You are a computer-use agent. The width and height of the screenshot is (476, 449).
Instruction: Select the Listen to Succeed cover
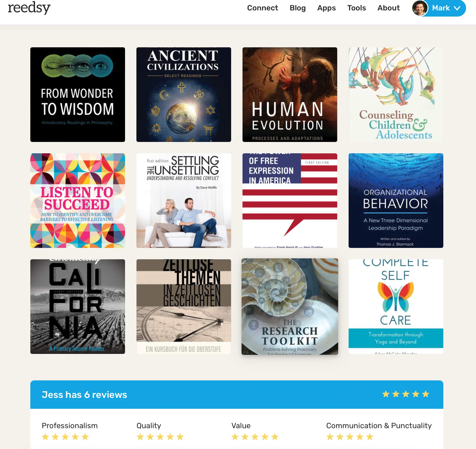78,201
